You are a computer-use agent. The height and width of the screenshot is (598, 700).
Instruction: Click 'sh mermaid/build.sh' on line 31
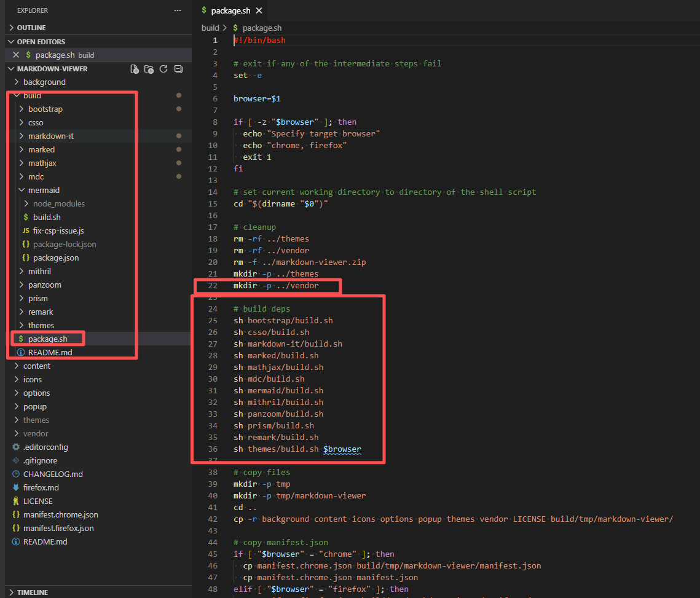[278, 391]
